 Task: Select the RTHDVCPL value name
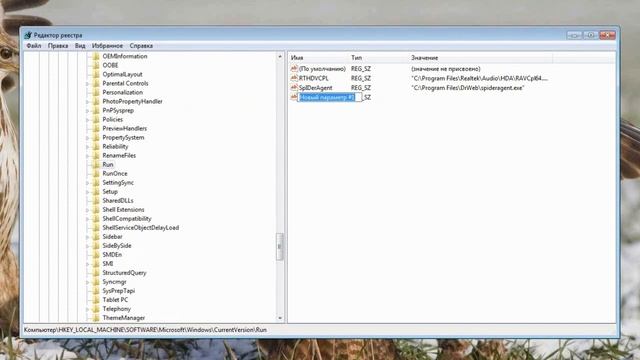pyautogui.click(x=313, y=78)
